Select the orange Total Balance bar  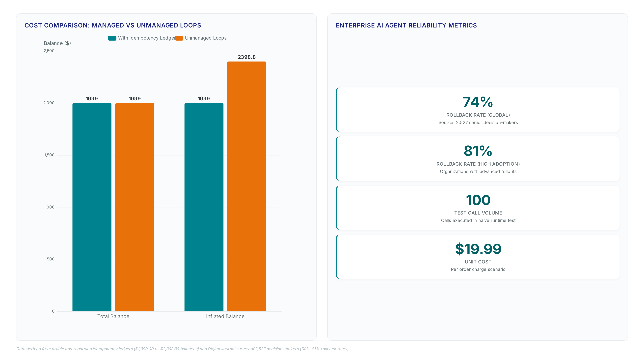tap(135, 207)
